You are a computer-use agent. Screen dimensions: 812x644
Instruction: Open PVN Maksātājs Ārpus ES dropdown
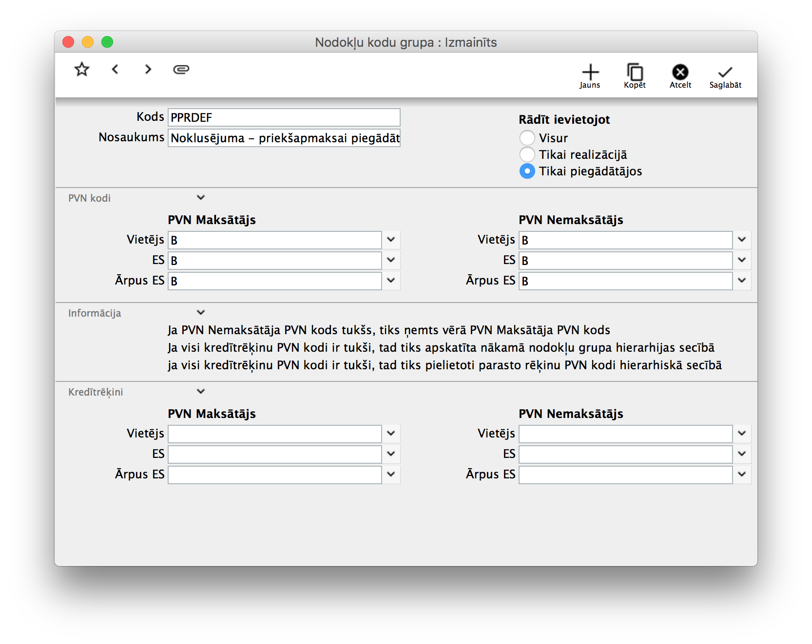pyautogui.click(x=391, y=281)
